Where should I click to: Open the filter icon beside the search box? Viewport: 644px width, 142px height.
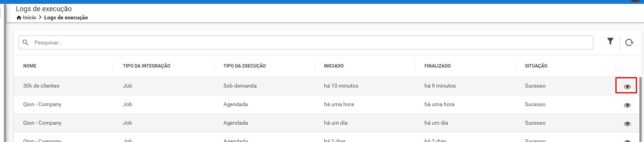point(610,41)
